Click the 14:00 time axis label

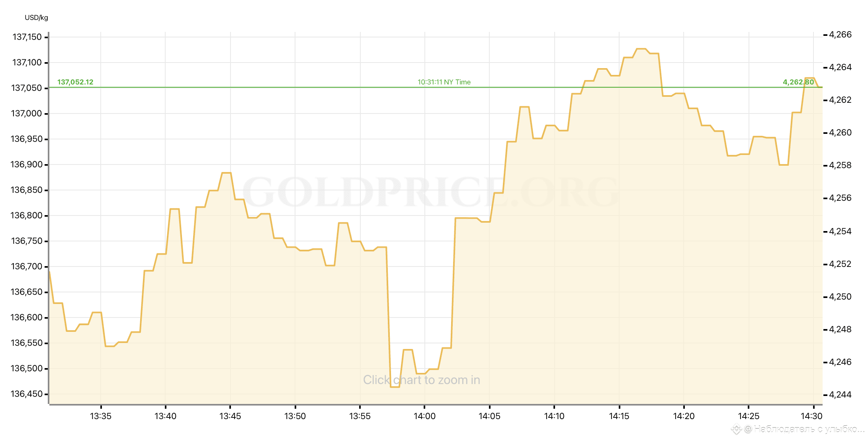click(424, 416)
